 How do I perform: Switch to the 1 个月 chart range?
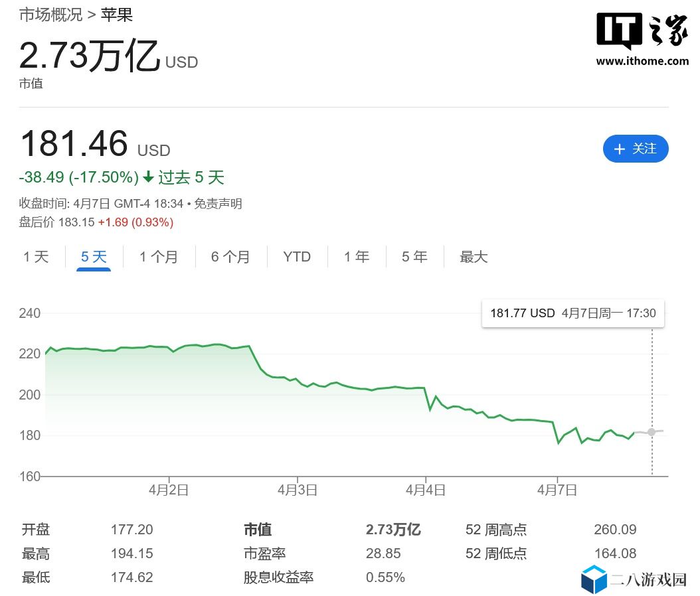pyautogui.click(x=159, y=257)
